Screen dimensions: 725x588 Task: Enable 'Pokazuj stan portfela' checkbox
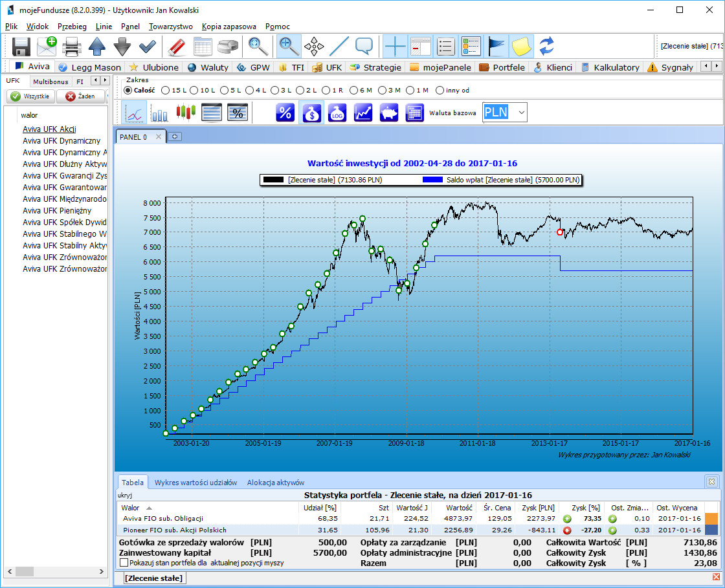coord(124,563)
